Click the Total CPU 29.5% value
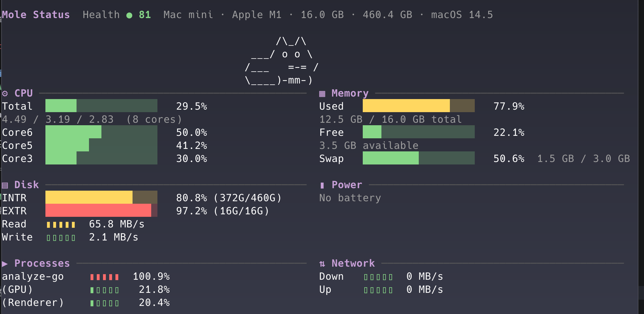Screen dimensions: 644x314 coord(191,107)
